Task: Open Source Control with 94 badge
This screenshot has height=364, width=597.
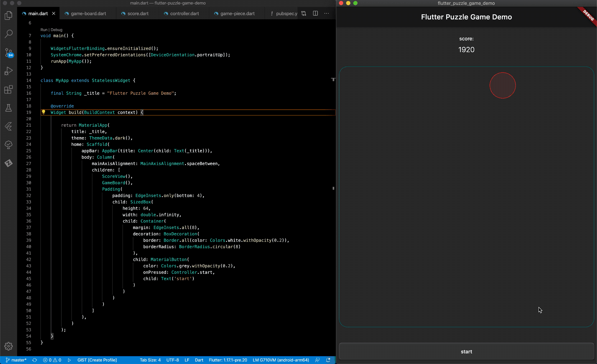Action: 8,52
